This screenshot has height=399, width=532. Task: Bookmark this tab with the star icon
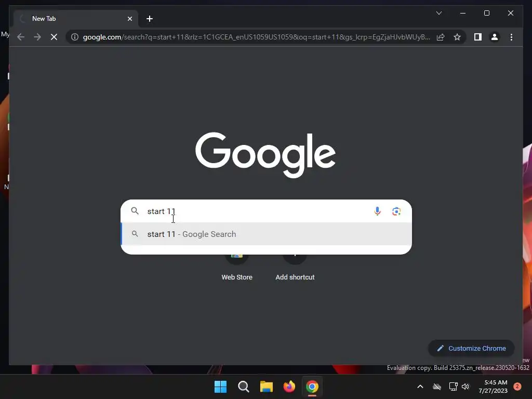pos(457,37)
